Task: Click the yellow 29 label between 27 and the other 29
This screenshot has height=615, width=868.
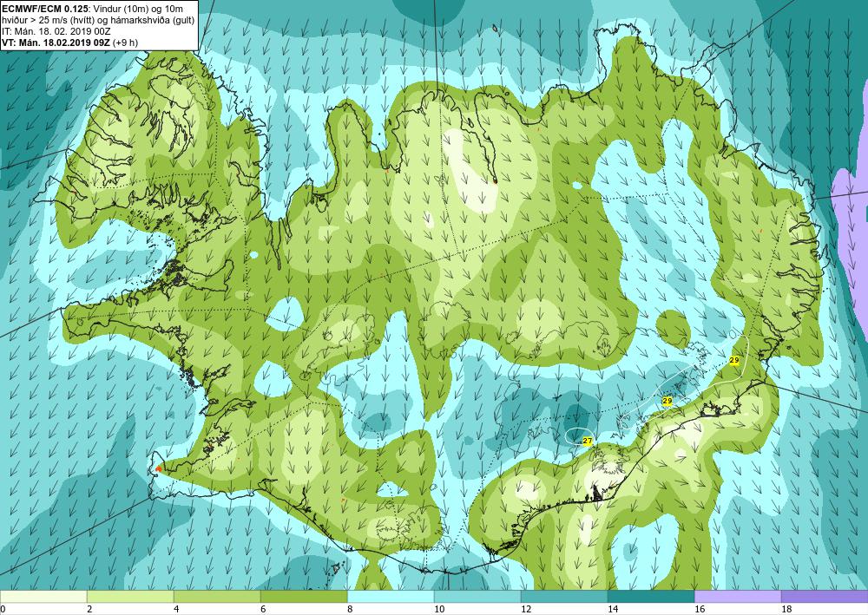Action: pyautogui.click(x=667, y=401)
